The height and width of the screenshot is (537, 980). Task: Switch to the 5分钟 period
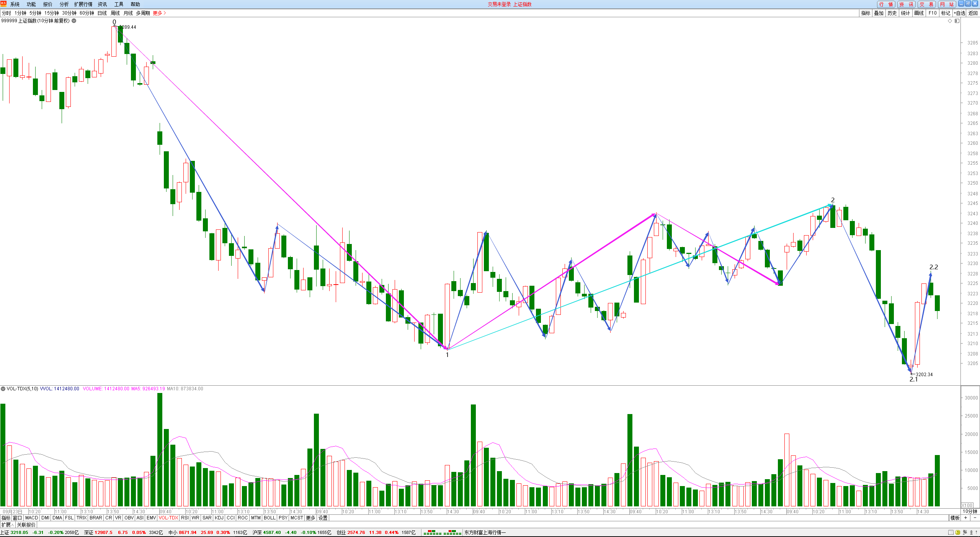[x=36, y=13]
